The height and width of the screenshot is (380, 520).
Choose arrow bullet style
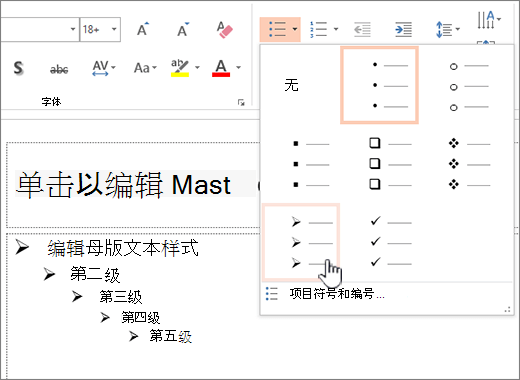point(301,242)
